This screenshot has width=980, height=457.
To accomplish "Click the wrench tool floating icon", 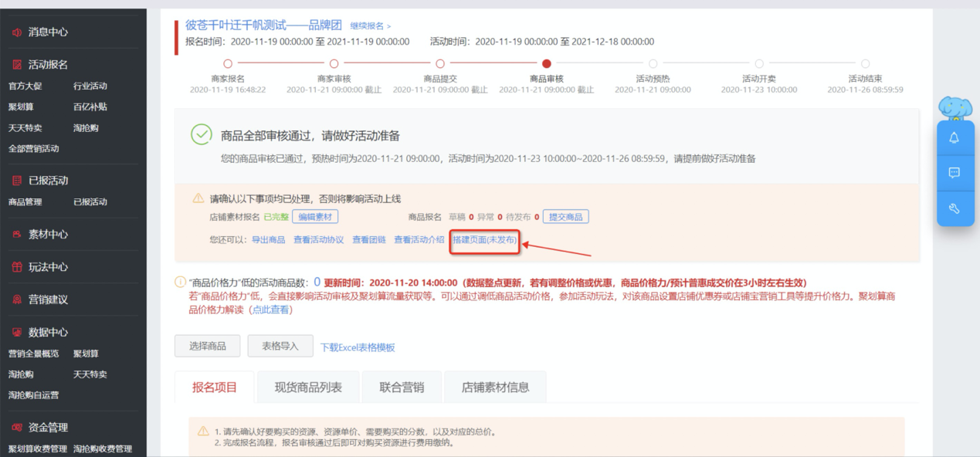I will pyautogui.click(x=955, y=208).
